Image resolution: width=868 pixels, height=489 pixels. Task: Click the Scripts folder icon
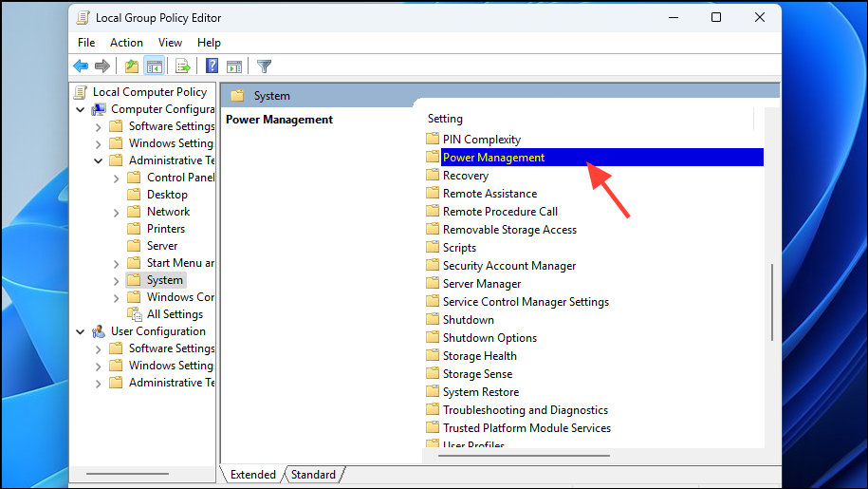tap(433, 247)
